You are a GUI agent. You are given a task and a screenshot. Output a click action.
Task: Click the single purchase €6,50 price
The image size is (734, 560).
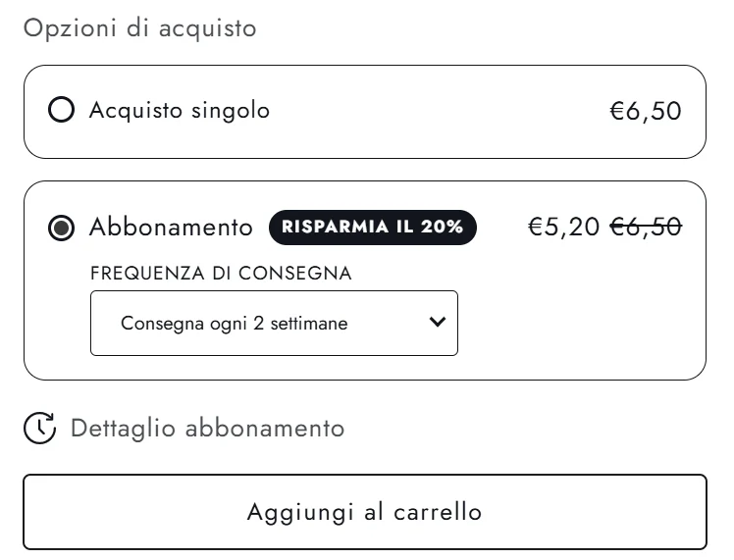[x=646, y=111]
